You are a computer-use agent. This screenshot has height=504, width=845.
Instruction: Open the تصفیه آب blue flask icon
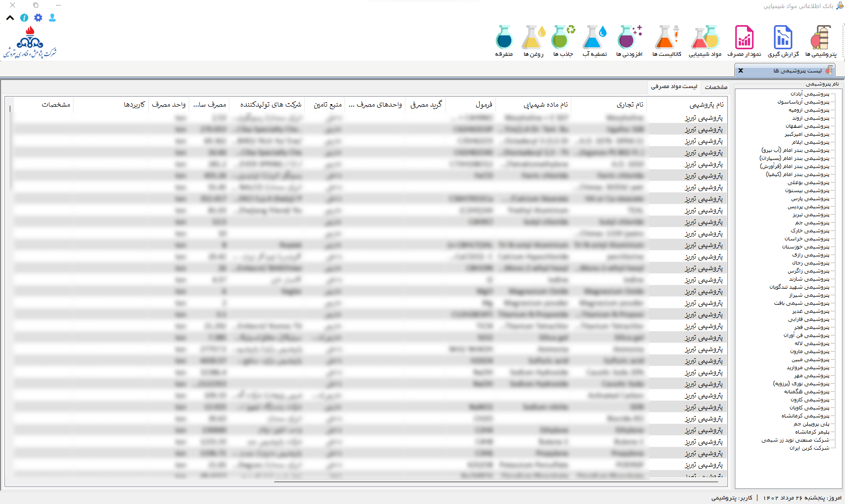click(x=595, y=41)
